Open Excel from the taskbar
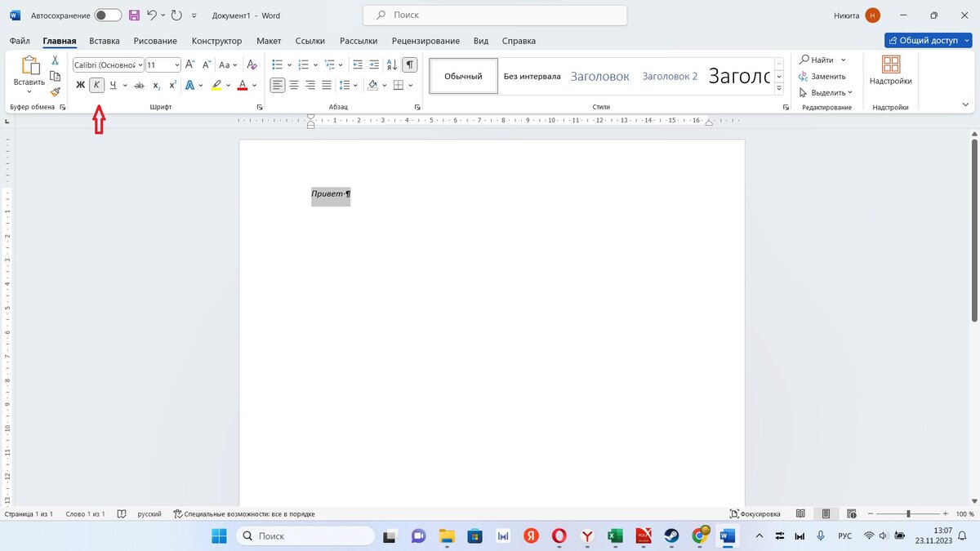 click(x=614, y=536)
